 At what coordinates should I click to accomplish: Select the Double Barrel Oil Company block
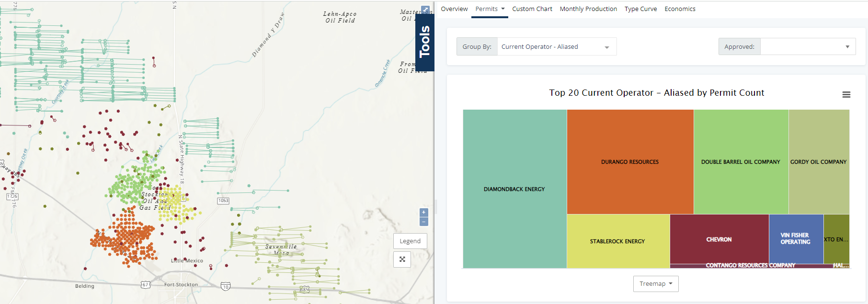[x=741, y=162]
